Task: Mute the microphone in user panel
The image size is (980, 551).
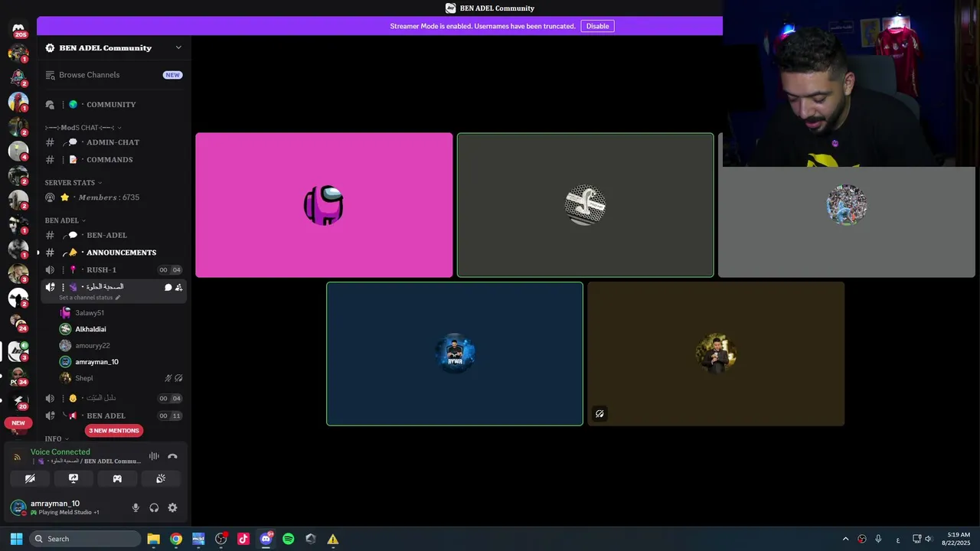Action: coord(136,507)
